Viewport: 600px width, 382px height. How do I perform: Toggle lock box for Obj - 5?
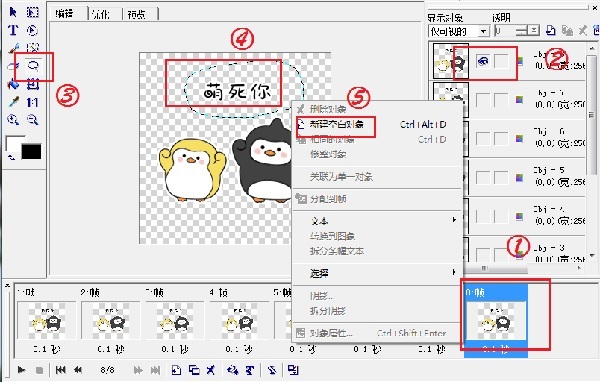501,178
